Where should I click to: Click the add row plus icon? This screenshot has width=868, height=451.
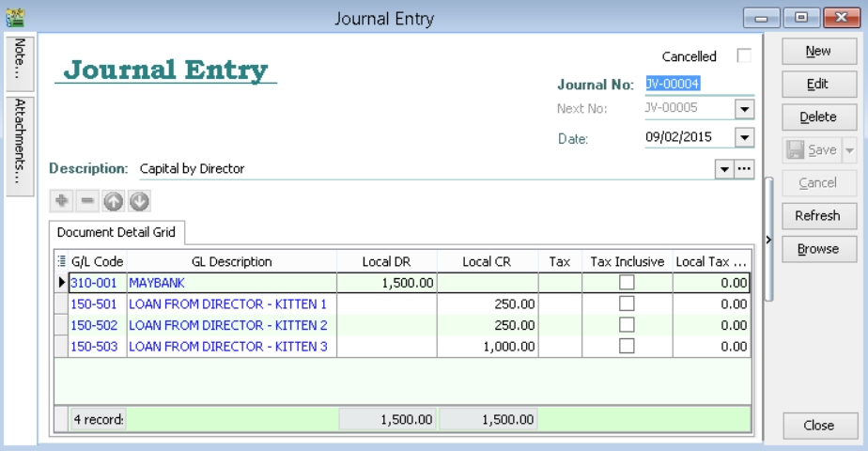(62, 201)
